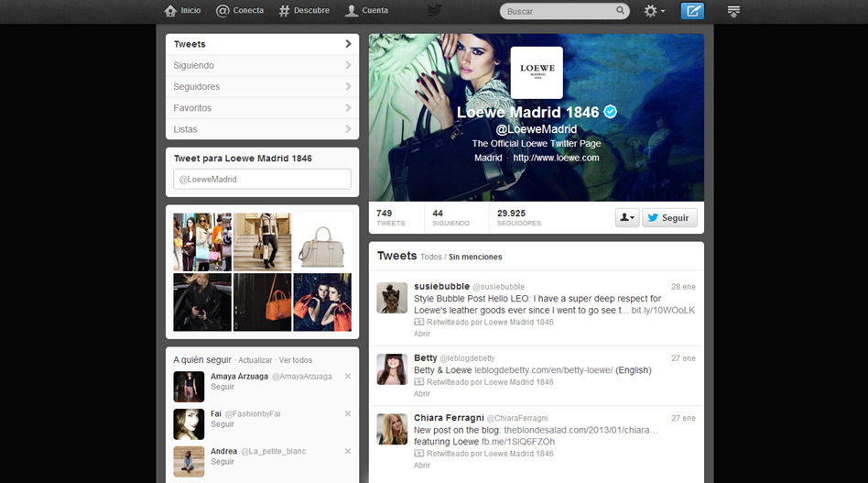Click Andrea's avatar

(x=189, y=461)
